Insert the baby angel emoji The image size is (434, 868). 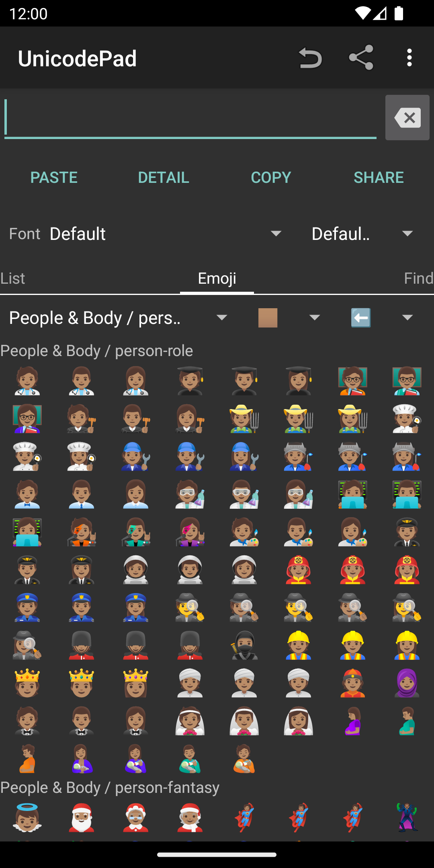[x=27, y=817]
